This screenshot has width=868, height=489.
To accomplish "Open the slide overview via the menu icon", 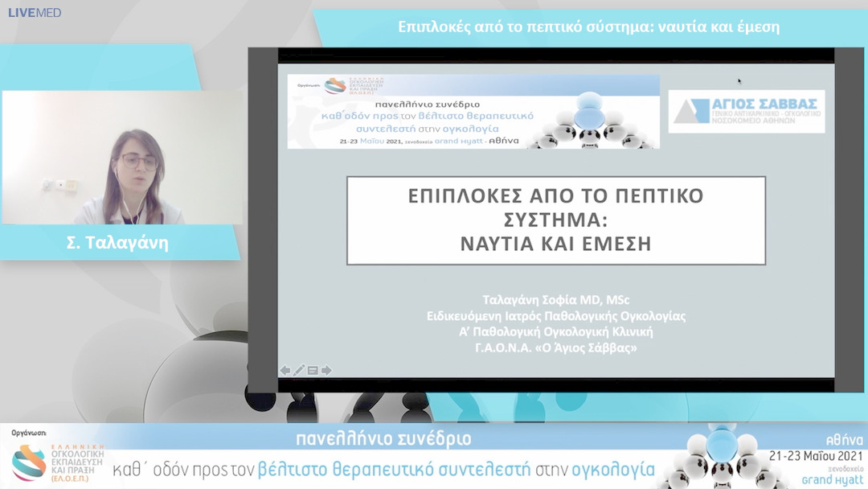I will pyautogui.click(x=312, y=369).
